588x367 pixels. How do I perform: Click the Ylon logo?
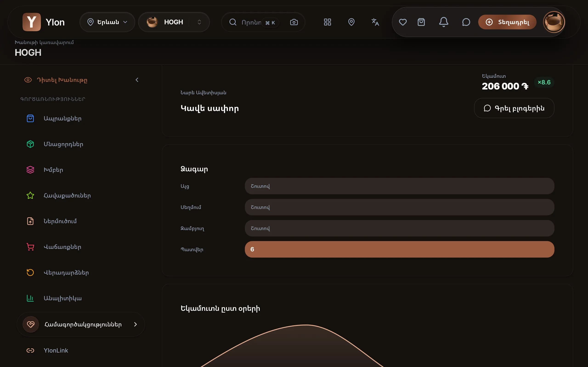tap(44, 22)
